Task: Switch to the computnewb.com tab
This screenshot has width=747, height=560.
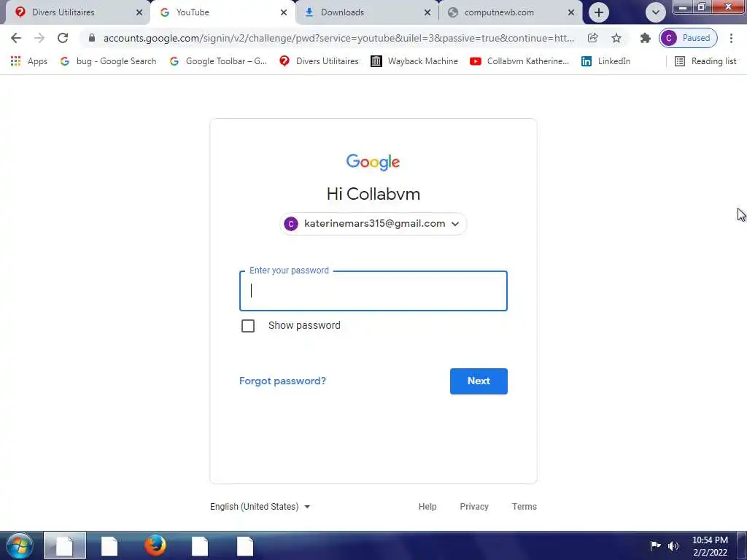Action: pos(511,12)
